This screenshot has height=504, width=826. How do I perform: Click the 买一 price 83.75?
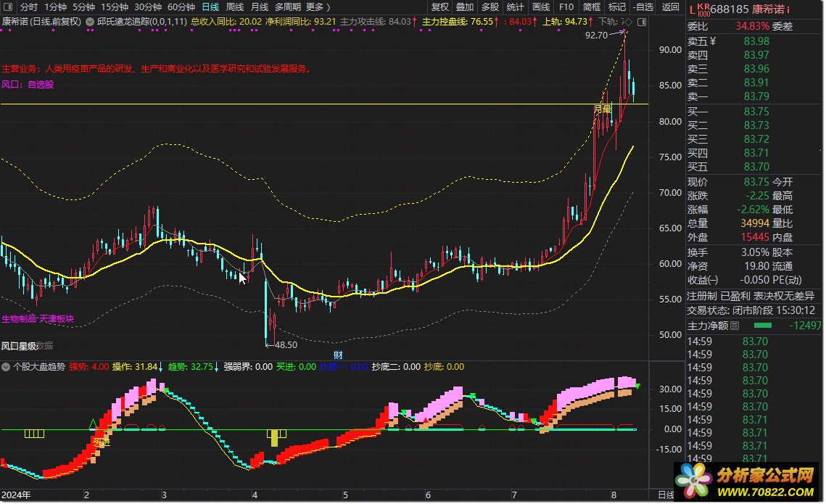tap(756, 112)
